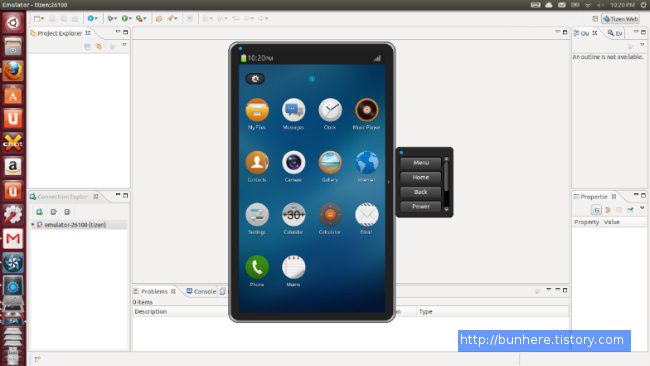The image size is (650, 366).
Task: Select emulator-26100 (tizen) device entry
Action: [75, 225]
